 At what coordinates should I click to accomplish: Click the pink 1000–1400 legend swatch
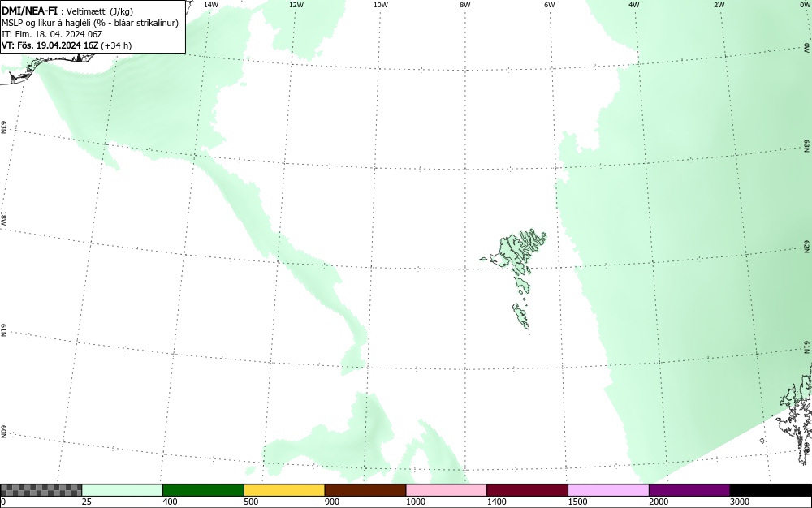[x=447, y=490]
